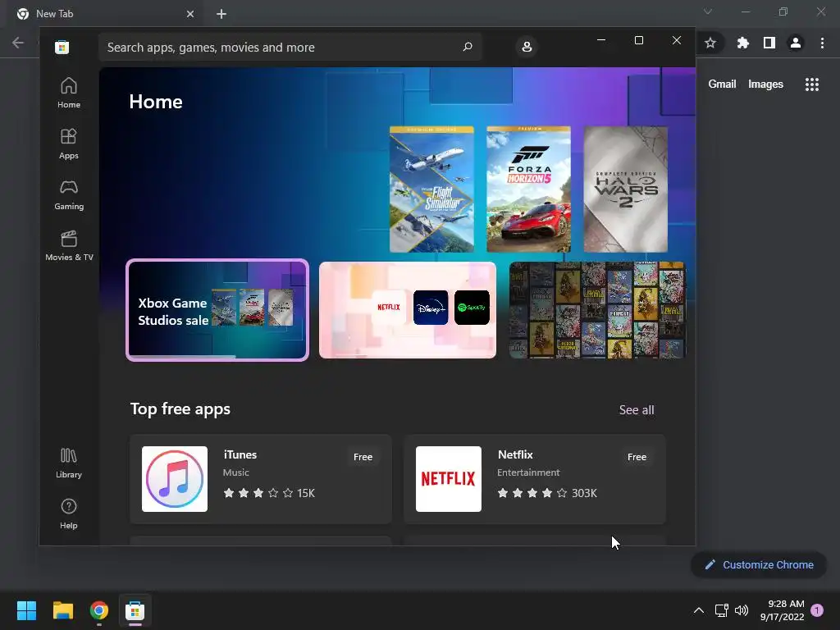Open the Store account profile icon
The image size is (840, 630).
click(x=527, y=47)
